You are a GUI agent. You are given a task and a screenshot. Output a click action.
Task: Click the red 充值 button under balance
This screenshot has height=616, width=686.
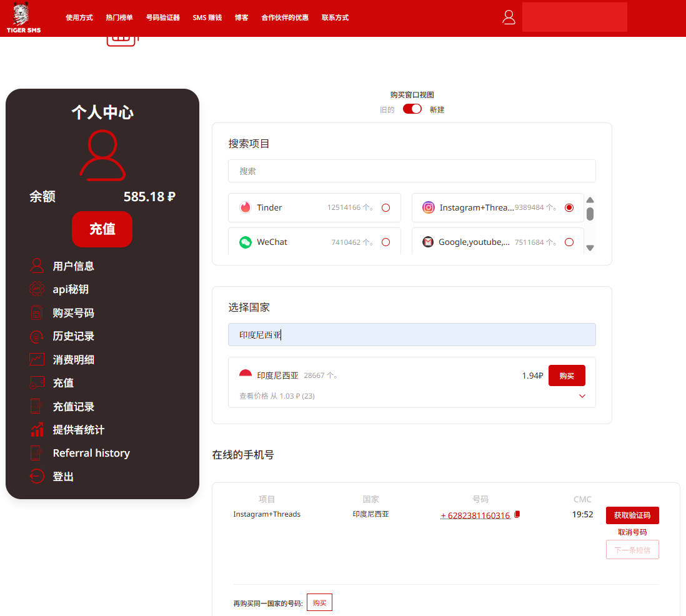[102, 229]
